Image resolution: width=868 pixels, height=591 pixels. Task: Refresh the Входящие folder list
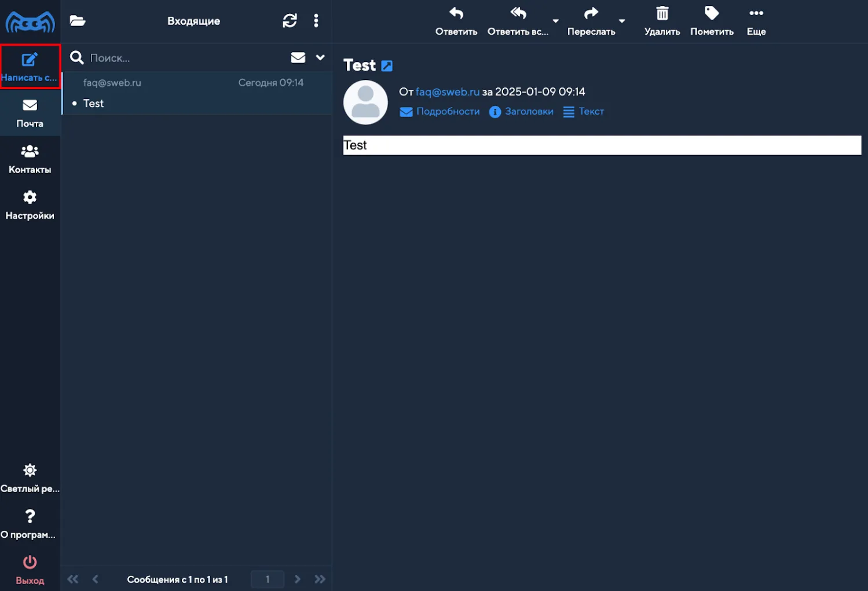coord(290,20)
